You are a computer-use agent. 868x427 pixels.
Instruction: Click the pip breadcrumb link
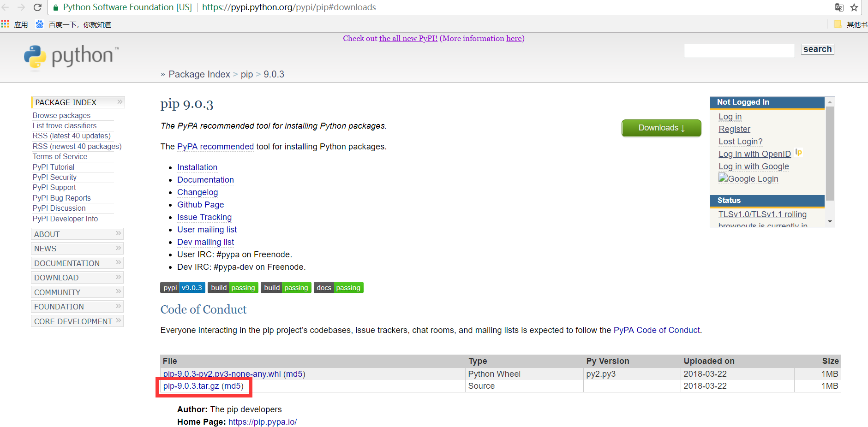247,74
